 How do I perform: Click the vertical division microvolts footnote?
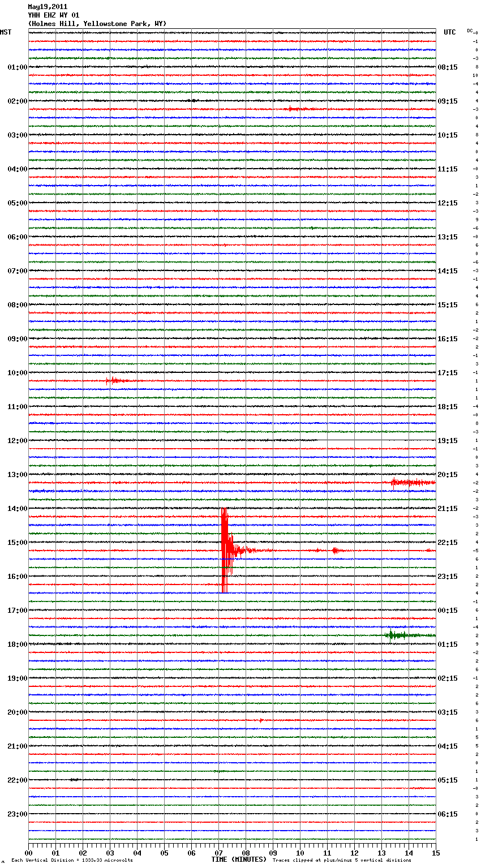click(72, 860)
